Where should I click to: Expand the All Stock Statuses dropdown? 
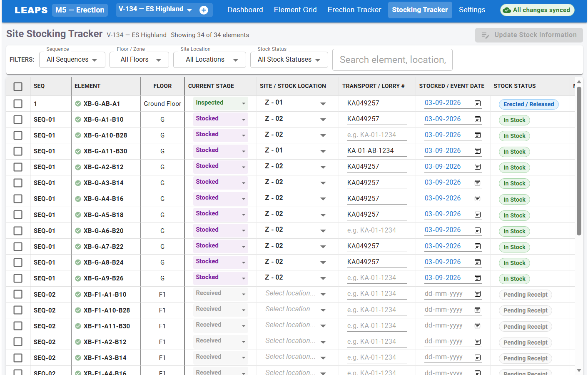289,60
